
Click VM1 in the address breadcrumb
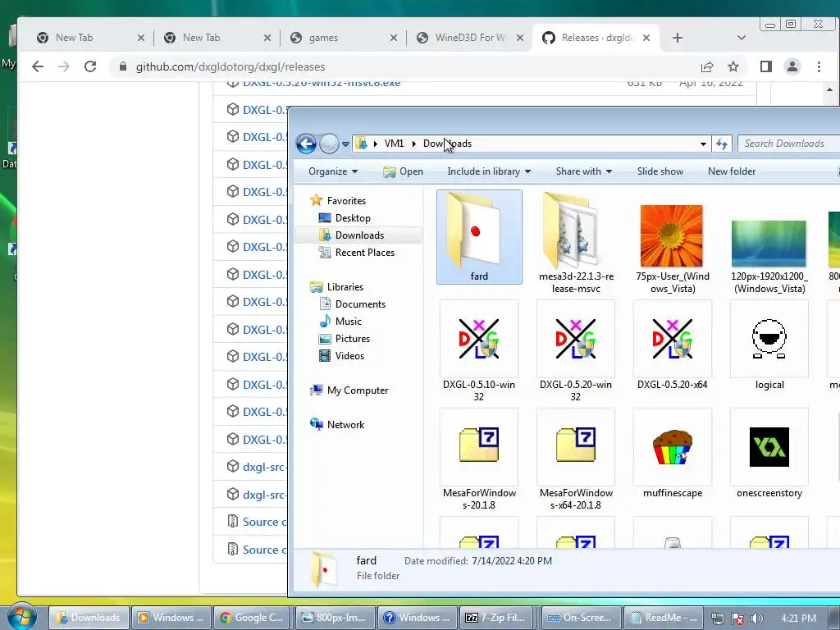tap(394, 144)
